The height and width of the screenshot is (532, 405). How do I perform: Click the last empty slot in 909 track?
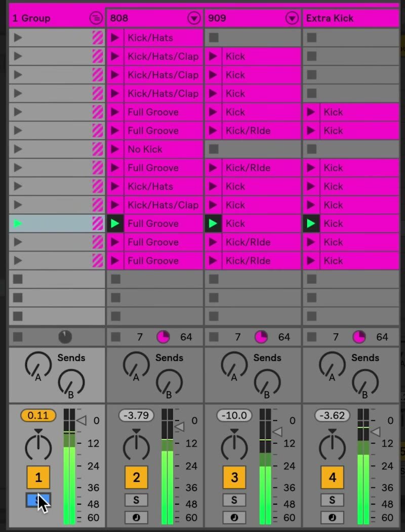pyautogui.click(x=253, y=316)
